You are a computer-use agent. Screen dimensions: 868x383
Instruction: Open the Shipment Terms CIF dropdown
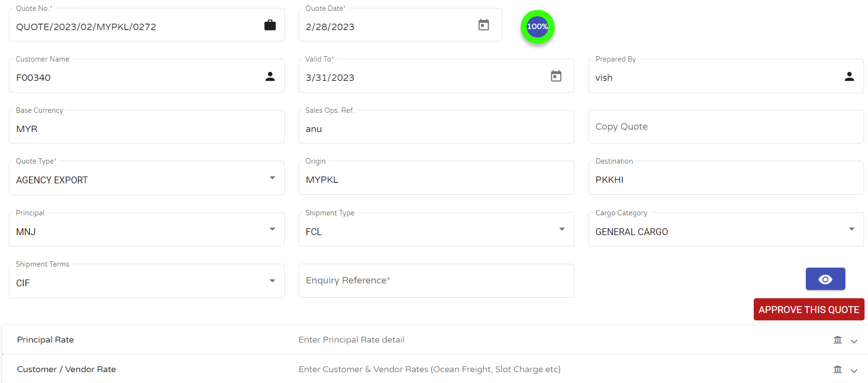coord(147,281)
